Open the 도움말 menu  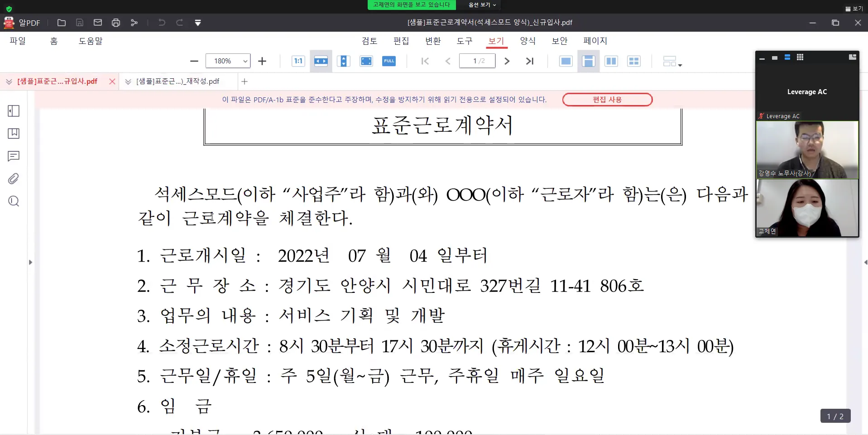click(x=91, y=41)
